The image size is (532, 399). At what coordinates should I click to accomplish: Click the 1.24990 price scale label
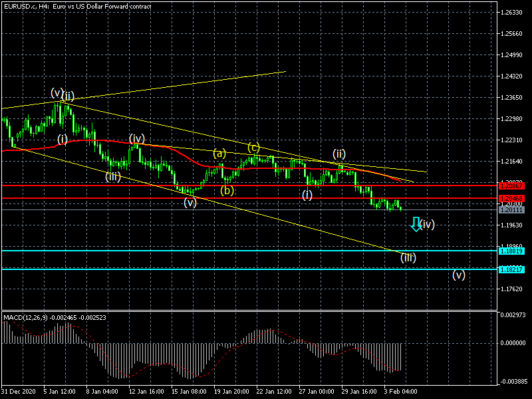pyautogui.click(x=511, y=55)
